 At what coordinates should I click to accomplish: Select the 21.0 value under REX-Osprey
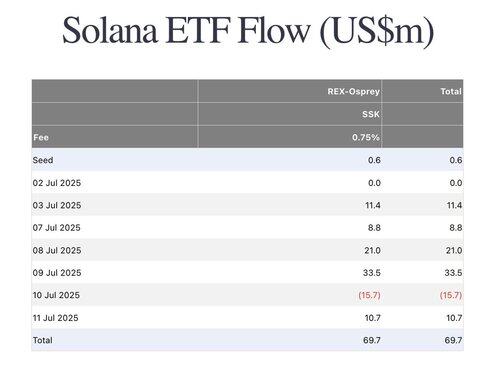tap(372, 250)
